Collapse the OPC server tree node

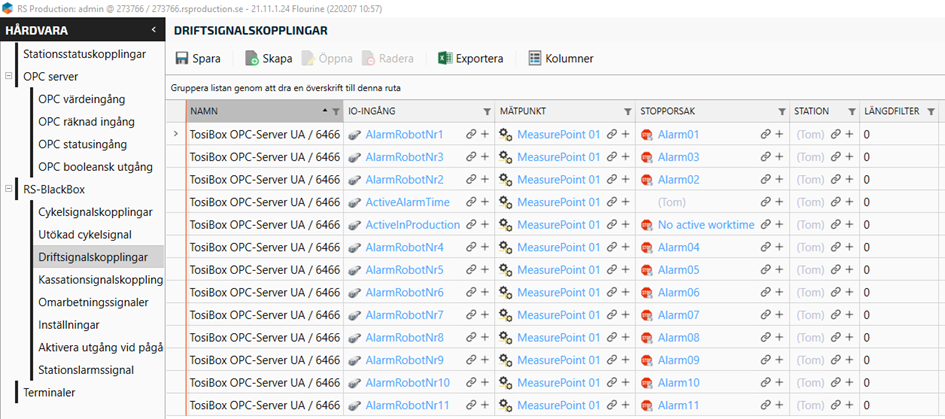point(9,76)
